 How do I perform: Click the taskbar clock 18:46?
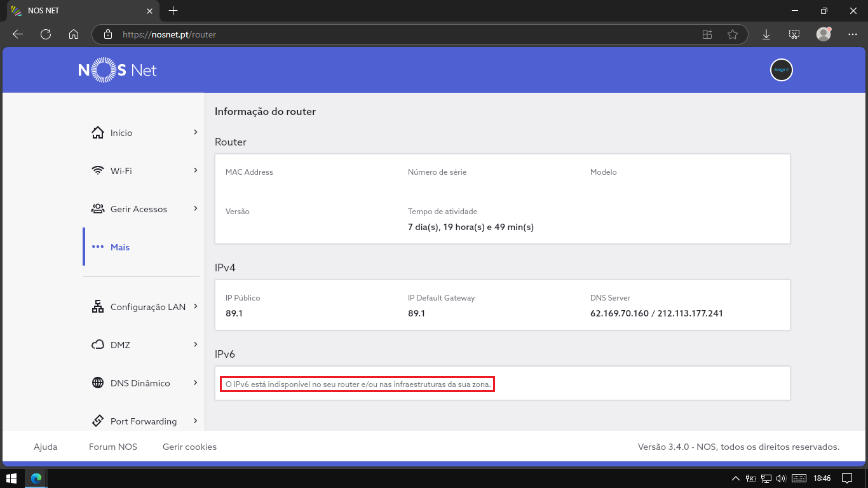point(822,478)
